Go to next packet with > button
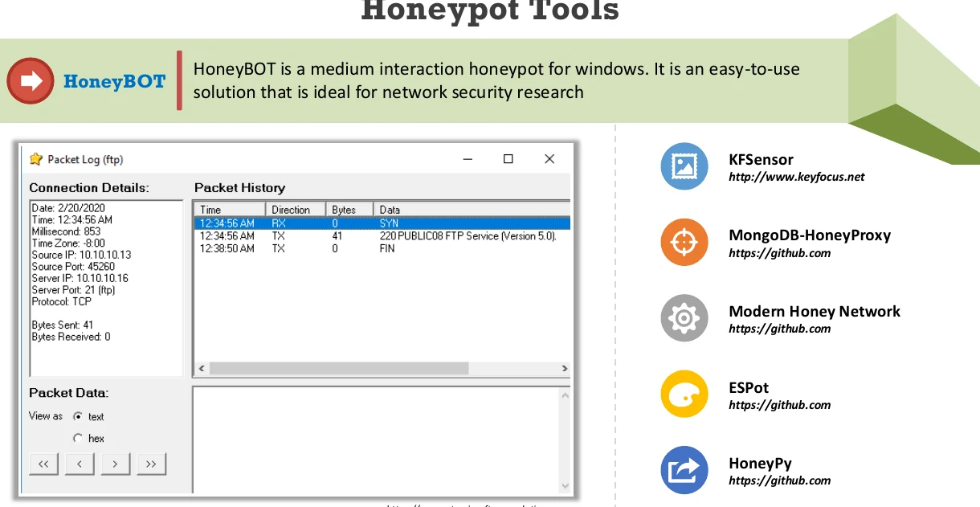Image resolution: width=980 pixels, height=507 pixels. point(116,464)
